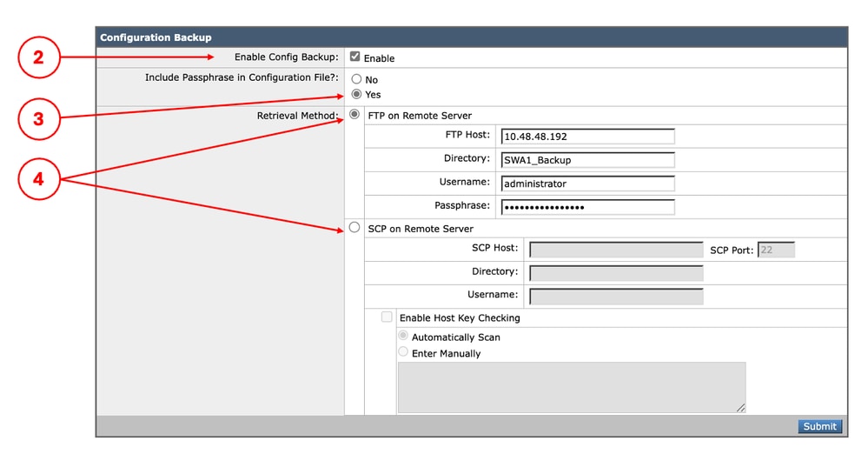The image size is (868, 454).
Task: Click the SCP Host input field
Action: [616, 250]
